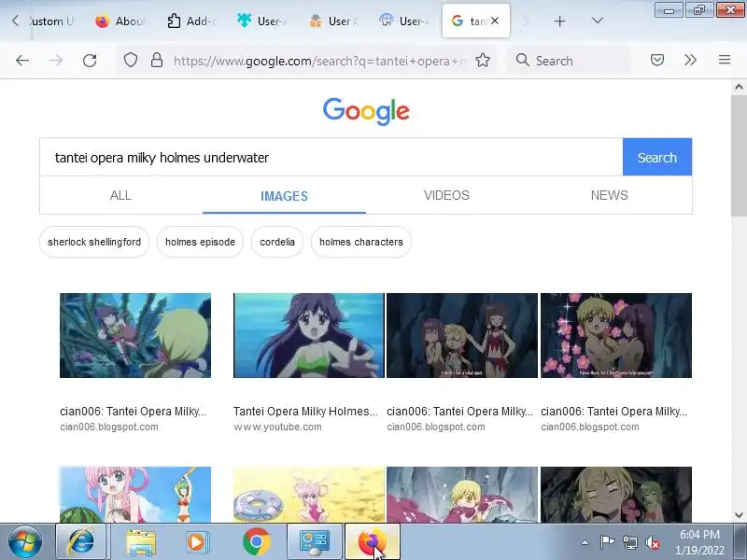
Task: Open pink flowers sparkle scene thumbnail
Action: 616,335
